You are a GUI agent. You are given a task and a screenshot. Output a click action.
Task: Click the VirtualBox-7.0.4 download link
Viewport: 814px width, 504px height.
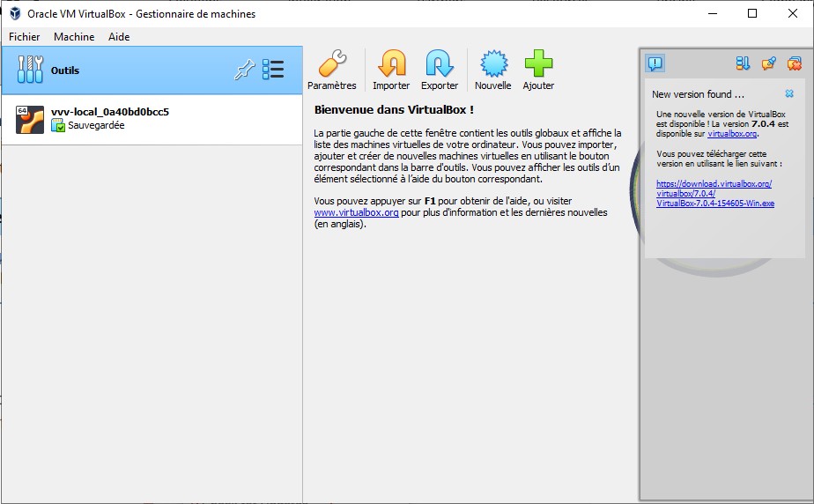click(715, 193)
